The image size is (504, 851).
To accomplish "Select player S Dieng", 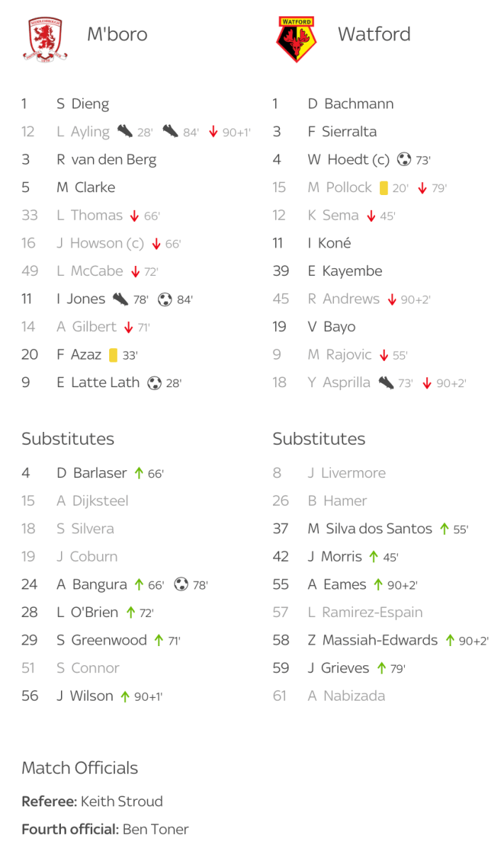I will (x=83, y=104).
